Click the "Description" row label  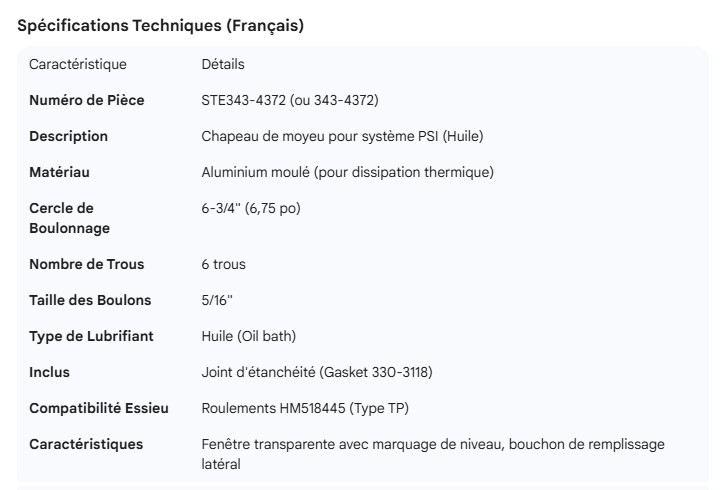coord(68,136)
